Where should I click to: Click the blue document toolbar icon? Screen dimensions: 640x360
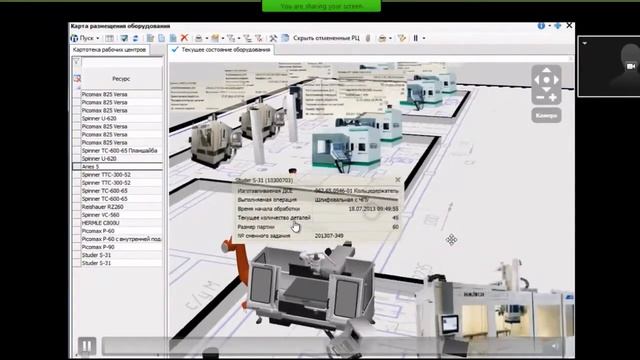tap(173, 38)
